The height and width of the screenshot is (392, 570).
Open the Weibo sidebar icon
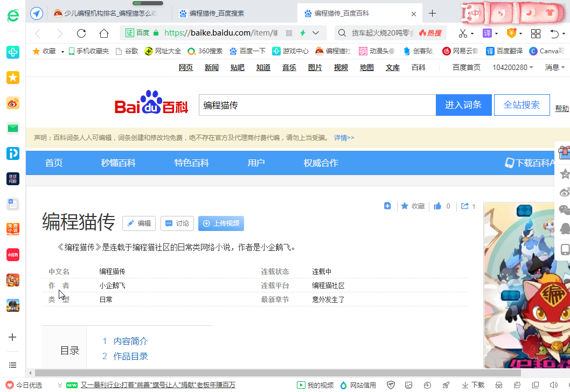tap(13, 103)
